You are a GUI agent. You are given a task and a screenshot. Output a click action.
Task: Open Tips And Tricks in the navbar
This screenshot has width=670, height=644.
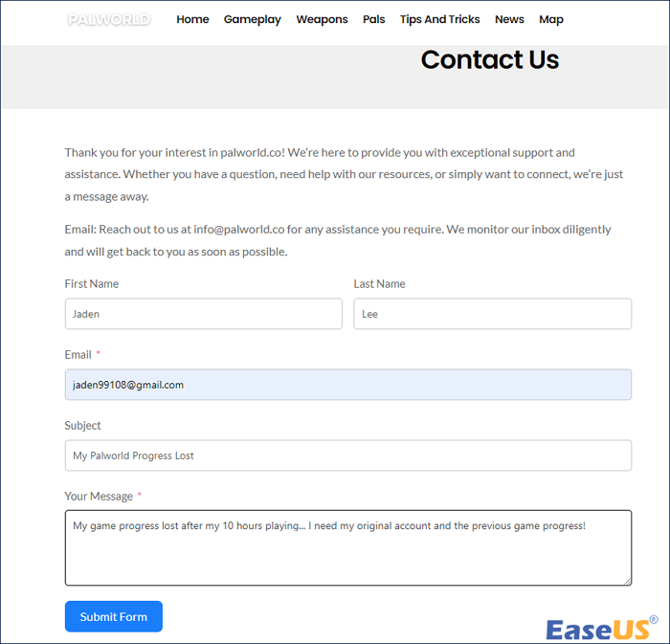tap(440, 19)
